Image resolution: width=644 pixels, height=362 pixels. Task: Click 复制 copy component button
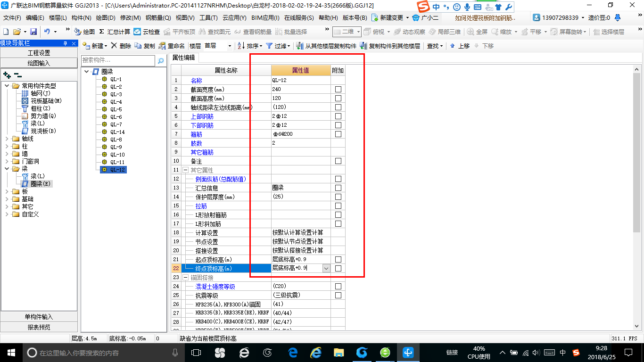click(x=145, y=46)
